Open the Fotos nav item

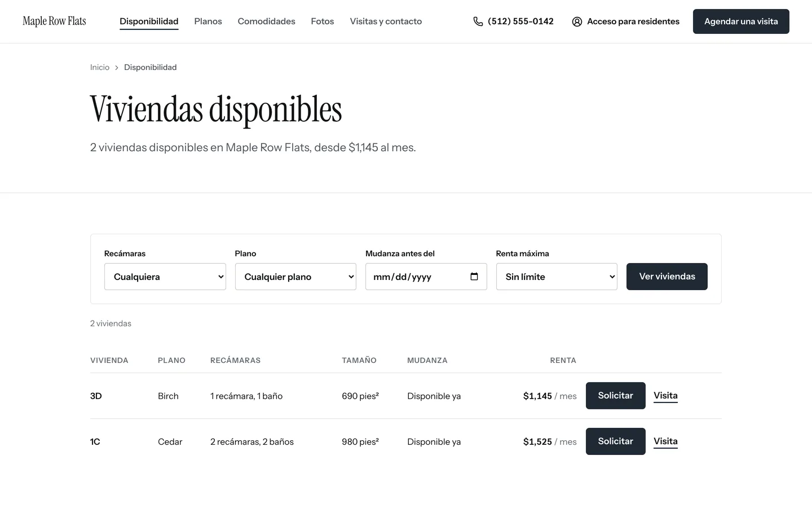click(323, 21)
